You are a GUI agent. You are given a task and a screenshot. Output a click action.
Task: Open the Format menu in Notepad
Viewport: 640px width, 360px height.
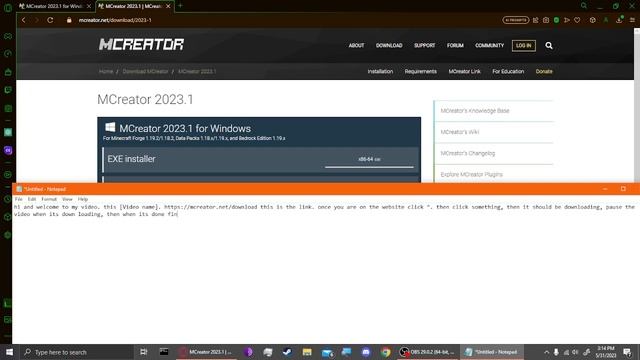49,199
